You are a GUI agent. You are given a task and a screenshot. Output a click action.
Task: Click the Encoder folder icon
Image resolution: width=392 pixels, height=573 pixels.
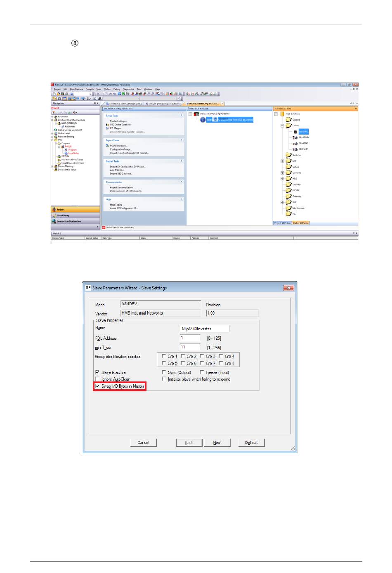point(289,184)
